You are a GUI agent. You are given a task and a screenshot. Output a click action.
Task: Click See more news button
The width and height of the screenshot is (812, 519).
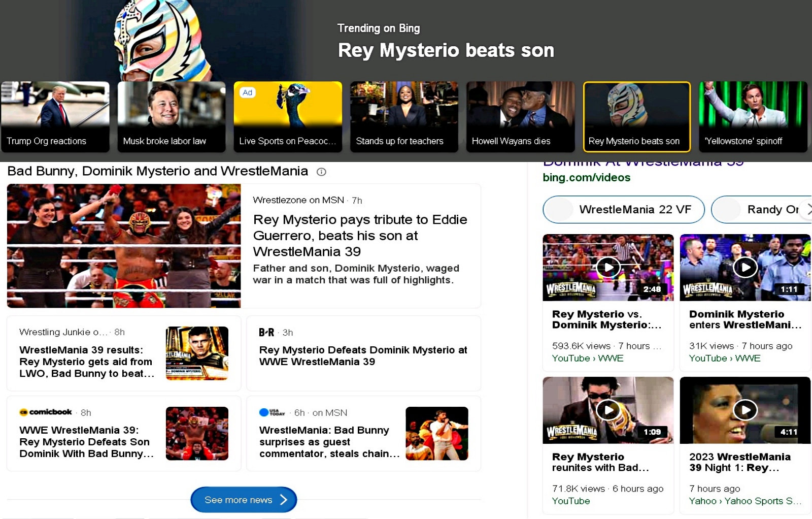coord(244,500)
